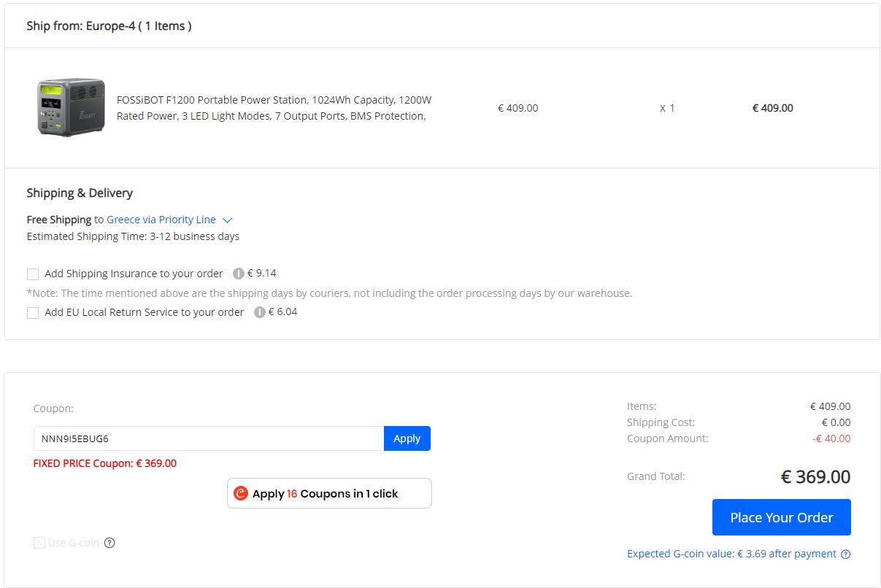This screenshot has width=881, height=588.
Task: Select the Items € 409.00 summary value
Action: point(831,406)
